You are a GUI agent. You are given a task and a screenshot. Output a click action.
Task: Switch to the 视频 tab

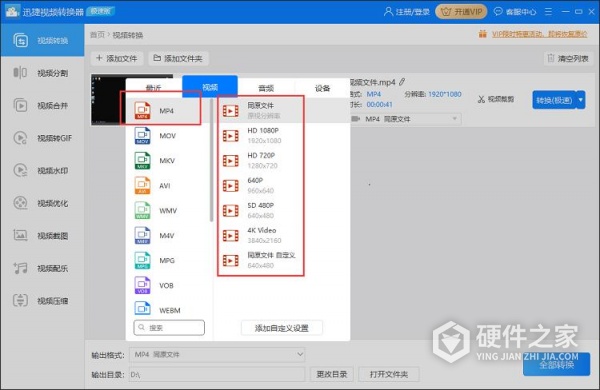point(210,87)
